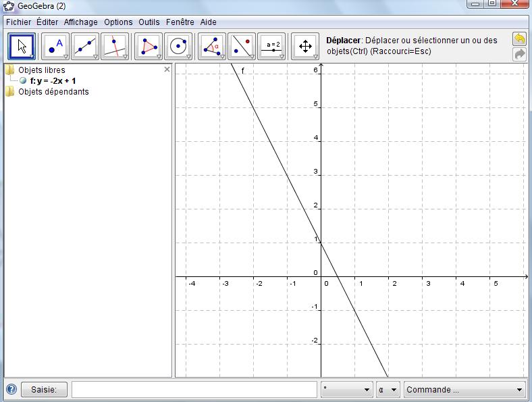The image size is (532, 402).
Task: Click the help question mark icon
Action: point(11,389)
